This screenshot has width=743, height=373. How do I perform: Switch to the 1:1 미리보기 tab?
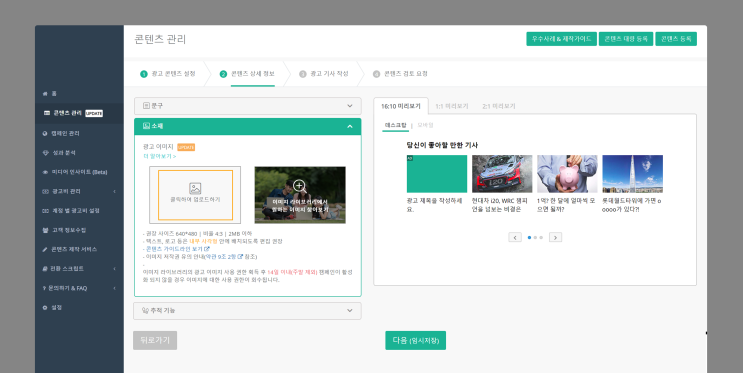[452, 106]
